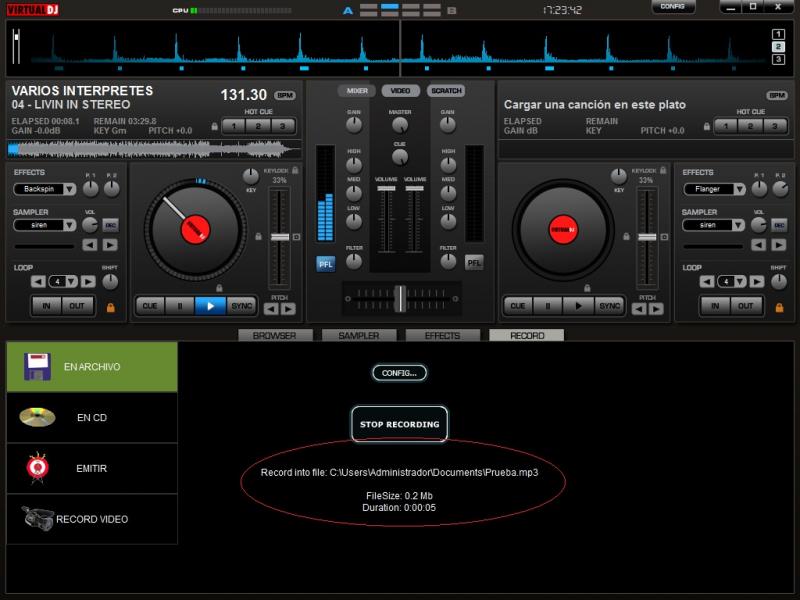Click square reset button beside left pitch slider
800x600 pixels.
[296, 237]
